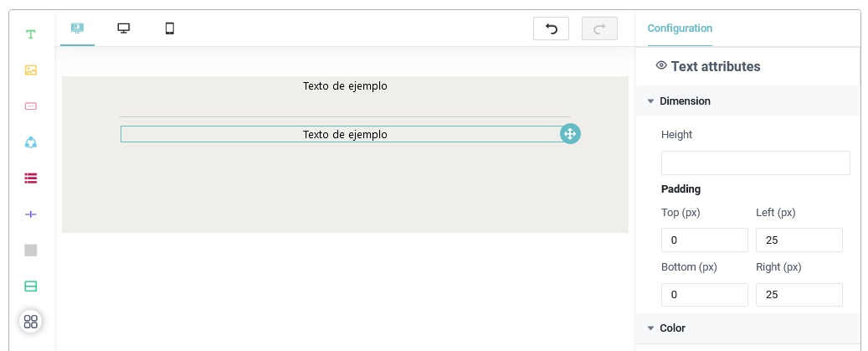Screen dimensions: 868x351
Task: Select the social share icon tool
Action: click(x=31, y=142)
